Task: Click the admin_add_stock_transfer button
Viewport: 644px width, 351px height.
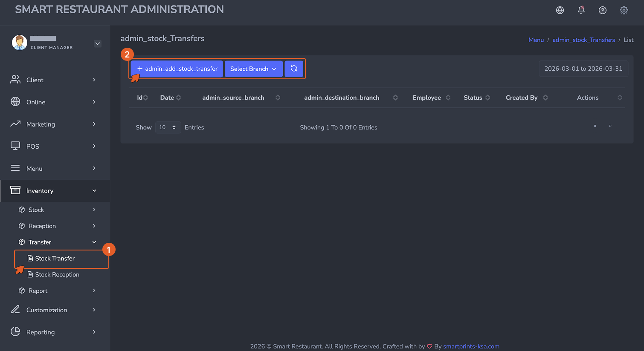Action: [177, 69]
